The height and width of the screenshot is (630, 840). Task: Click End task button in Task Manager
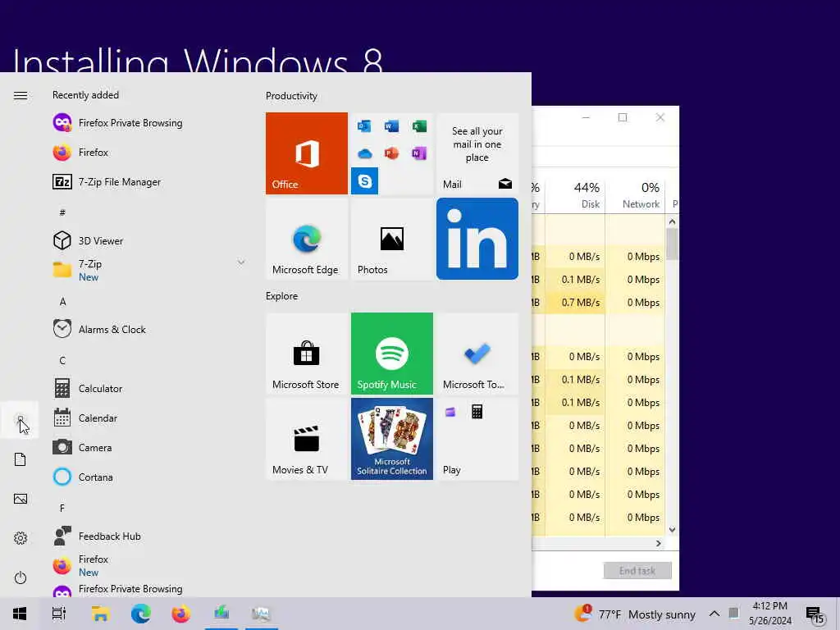637,571
